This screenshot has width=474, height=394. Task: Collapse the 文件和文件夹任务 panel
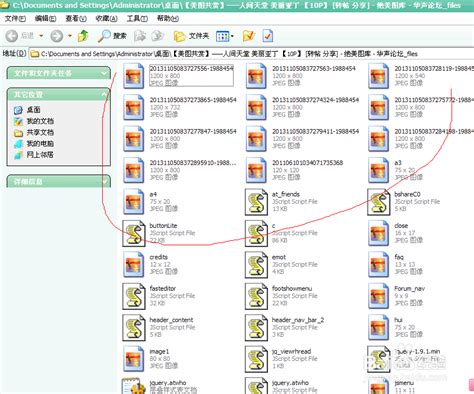pos(104,73)
